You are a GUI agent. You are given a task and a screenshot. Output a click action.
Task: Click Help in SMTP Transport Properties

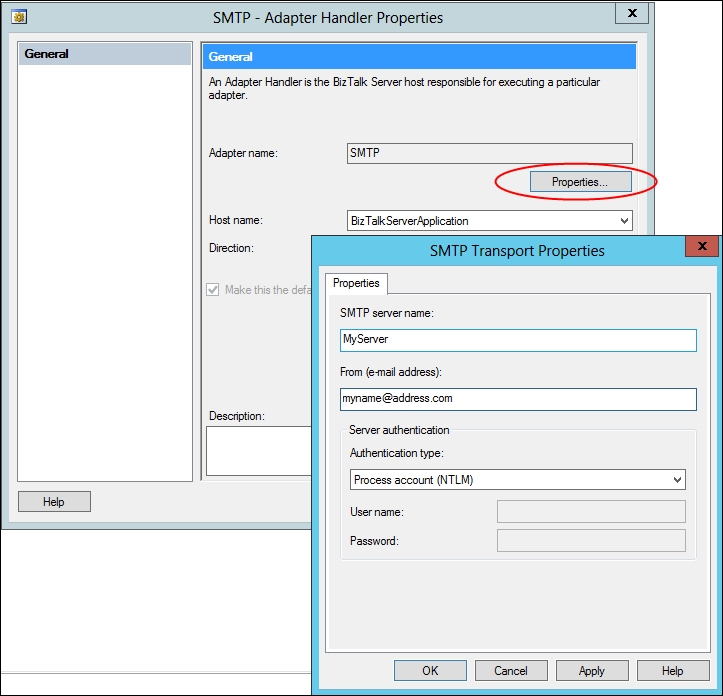coord(673,671)
